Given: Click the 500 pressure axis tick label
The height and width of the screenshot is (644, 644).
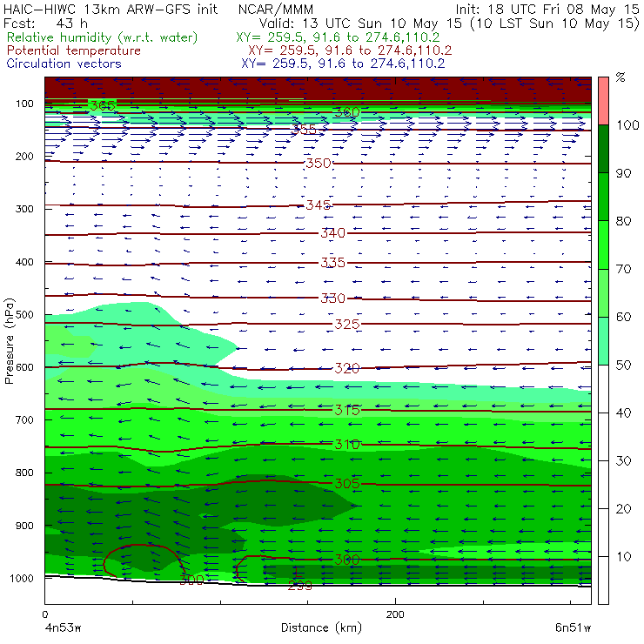Looking at the screenshot, I should click(24, 315).
